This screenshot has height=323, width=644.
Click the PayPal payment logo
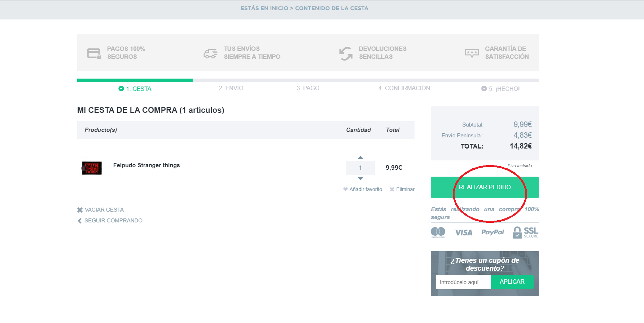(x=492, y=233)
